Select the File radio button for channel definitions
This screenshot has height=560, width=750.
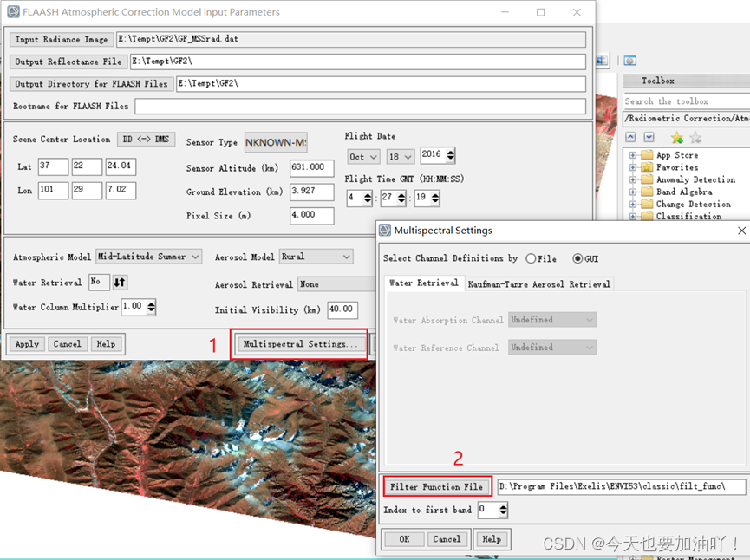531,258
